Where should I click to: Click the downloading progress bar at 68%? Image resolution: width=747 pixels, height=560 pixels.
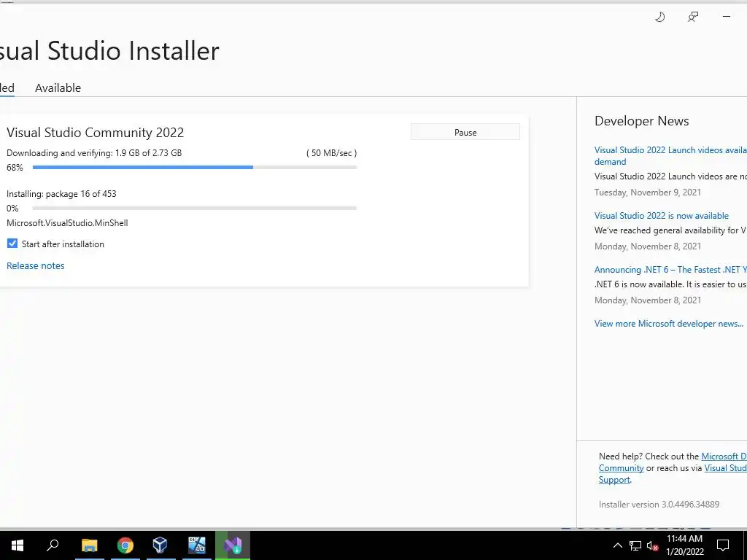point(194,168)
